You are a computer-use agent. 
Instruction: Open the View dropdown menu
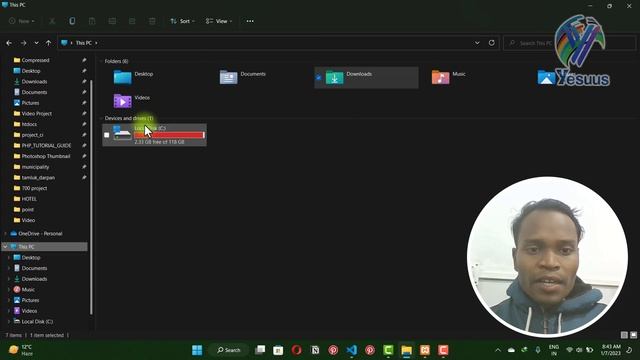pos(219,21)
